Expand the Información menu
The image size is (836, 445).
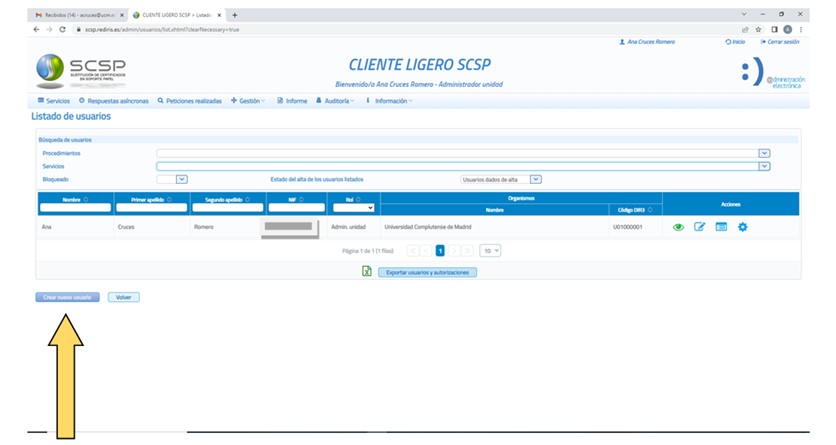(x=389, y=101)
